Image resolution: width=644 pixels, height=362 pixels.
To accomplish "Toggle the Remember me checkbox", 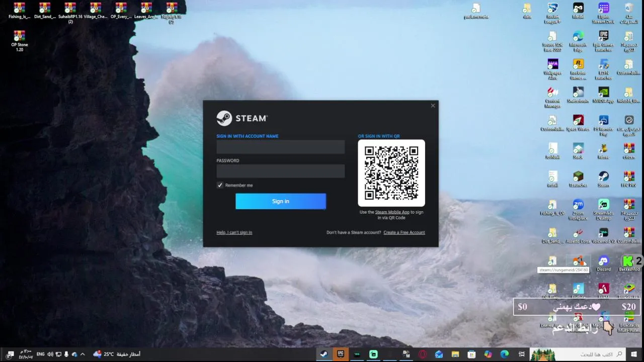I will pyautogui.click(x=220, y=185).
